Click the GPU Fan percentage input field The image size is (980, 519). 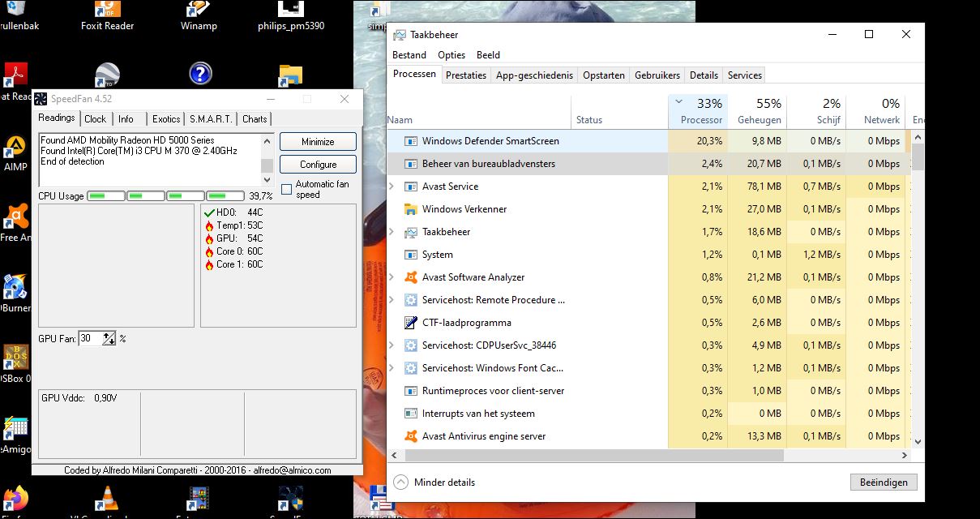point(90,338)
